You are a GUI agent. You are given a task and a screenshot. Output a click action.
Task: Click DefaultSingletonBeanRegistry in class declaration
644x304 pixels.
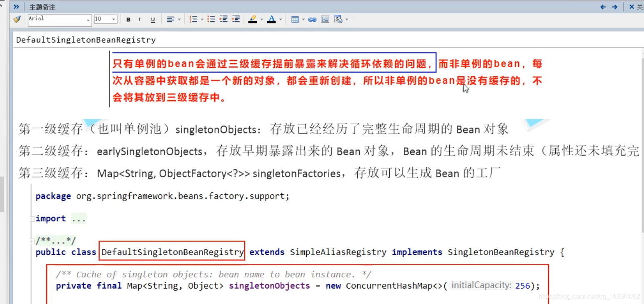click(173, 252)
